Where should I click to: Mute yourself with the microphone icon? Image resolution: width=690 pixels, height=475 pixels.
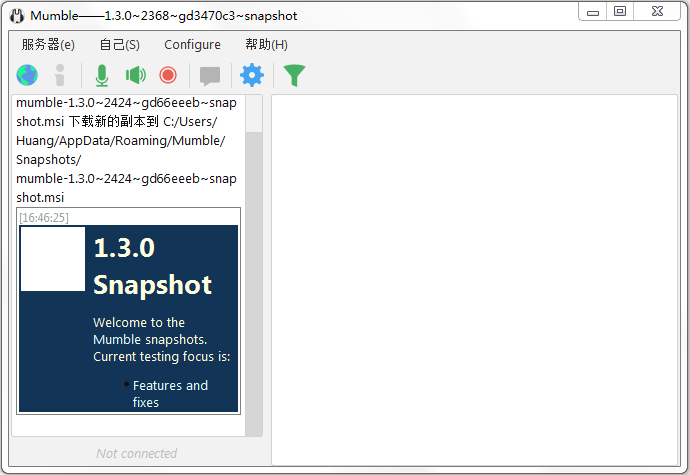[x=101, y=75]
